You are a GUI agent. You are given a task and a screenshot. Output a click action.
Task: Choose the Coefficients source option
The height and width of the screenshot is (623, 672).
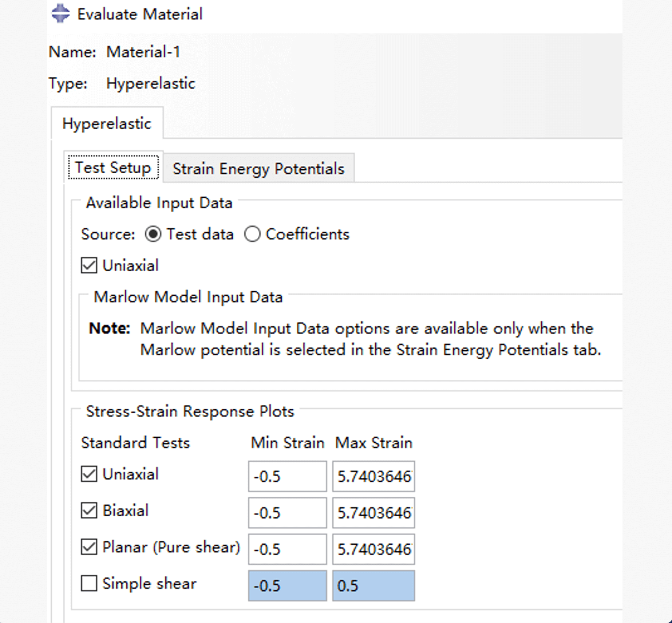pyautogui.click(x=252, y=234)
